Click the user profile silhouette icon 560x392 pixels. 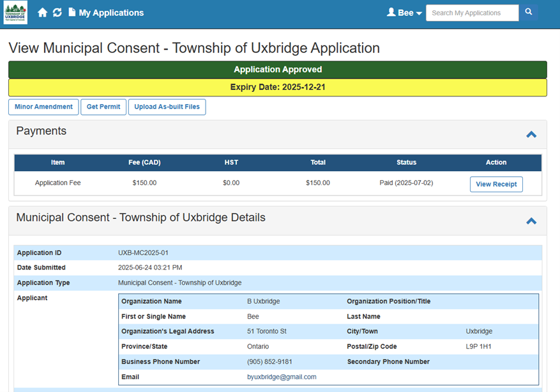click(391, 13)
